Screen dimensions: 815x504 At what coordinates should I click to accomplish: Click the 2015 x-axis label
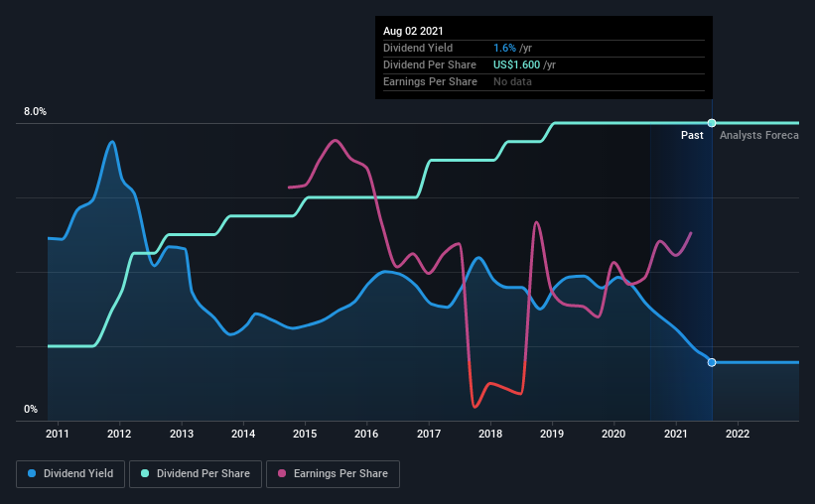point(305,434)
